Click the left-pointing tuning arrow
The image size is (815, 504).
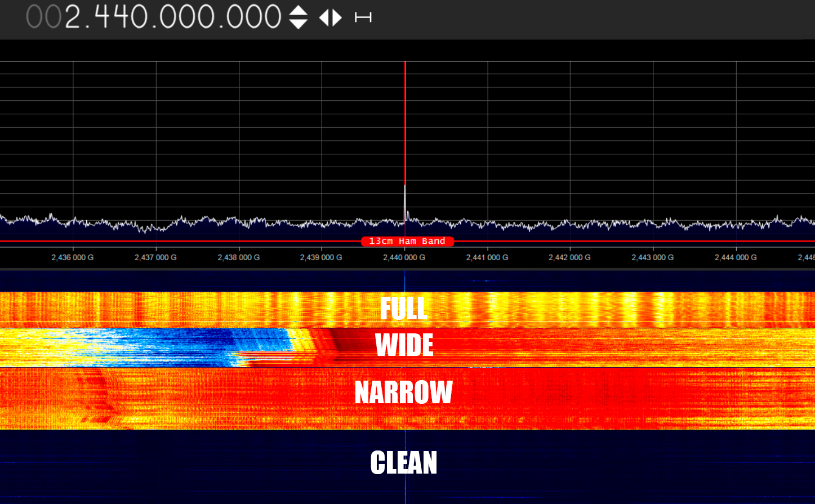coord(324,17)
